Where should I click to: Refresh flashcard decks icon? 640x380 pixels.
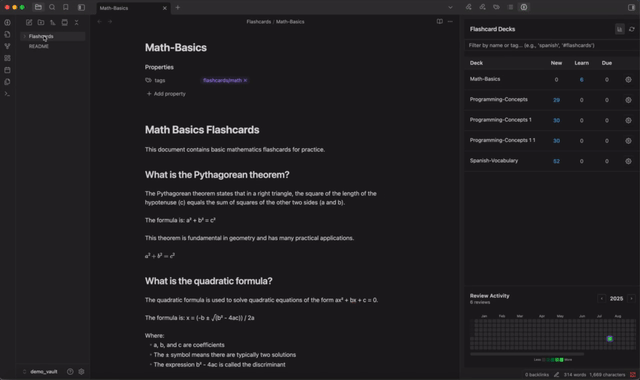click(x=632, y=29)
